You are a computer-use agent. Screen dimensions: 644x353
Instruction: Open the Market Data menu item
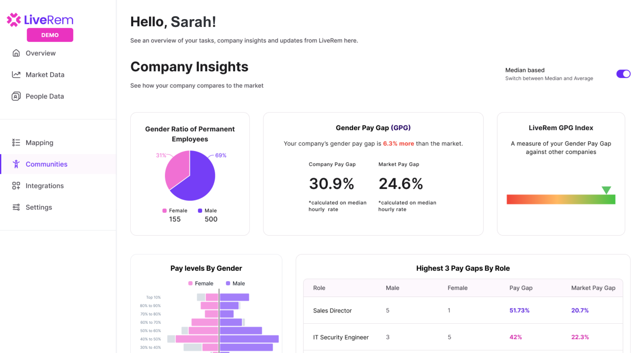pos(45,75)
